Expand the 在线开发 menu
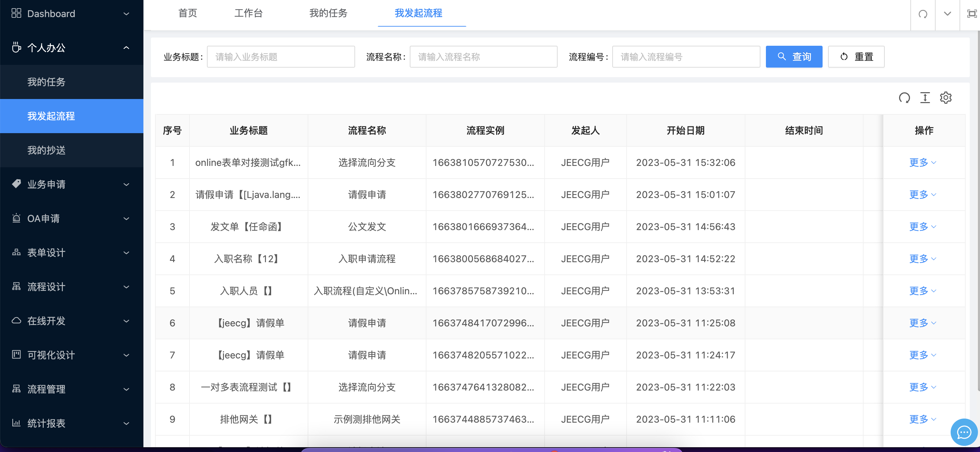Viewport: 980px width, 452px height. click(126, 321)
